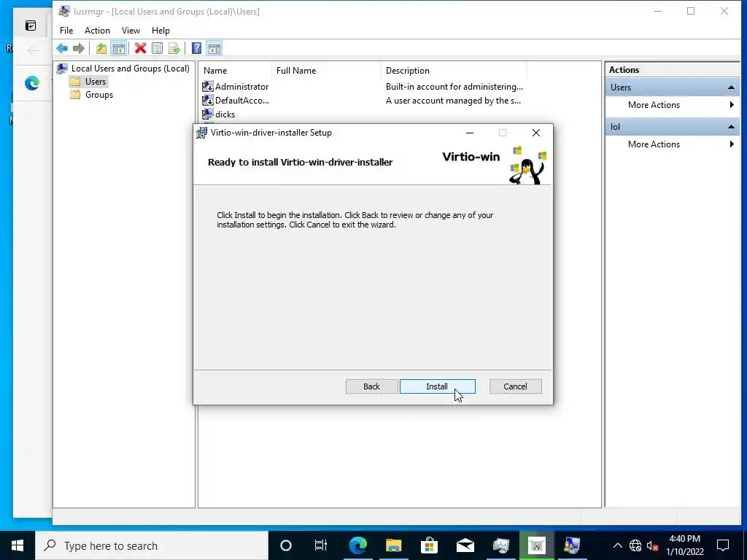Select the Administrator user row

[x=362, y=86]
